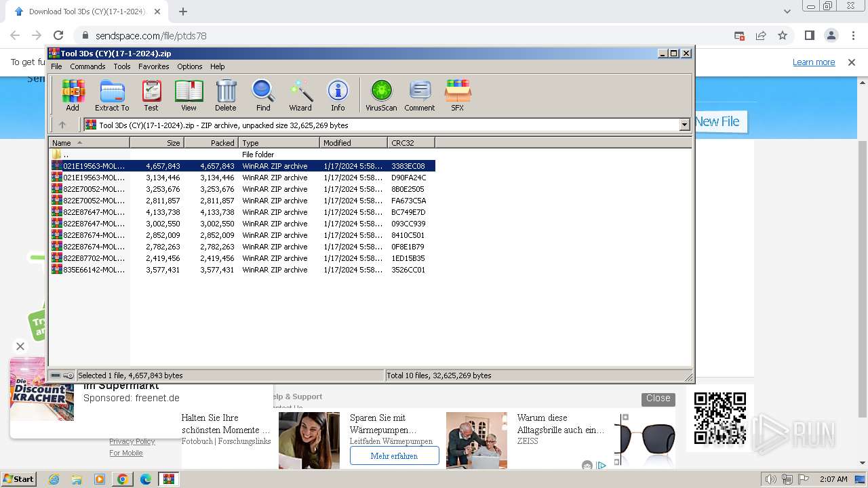Screen dimensions: 868x488
Task: Click the share page icon in address bar
Action: 761,35
